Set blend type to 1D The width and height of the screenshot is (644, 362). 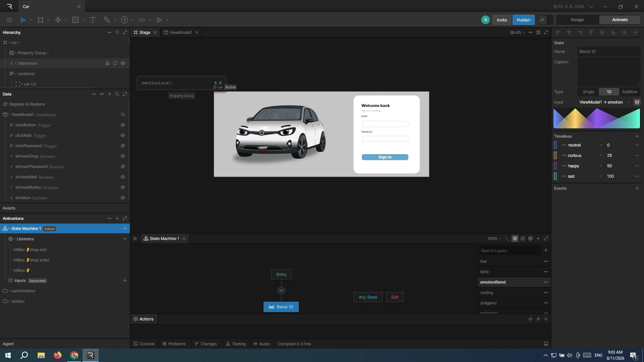609,92
